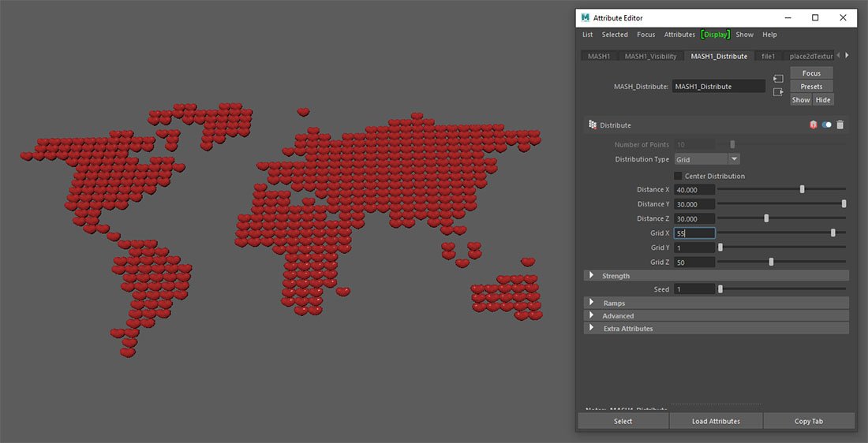Click the Distance X slider handle

coord(803,189)
